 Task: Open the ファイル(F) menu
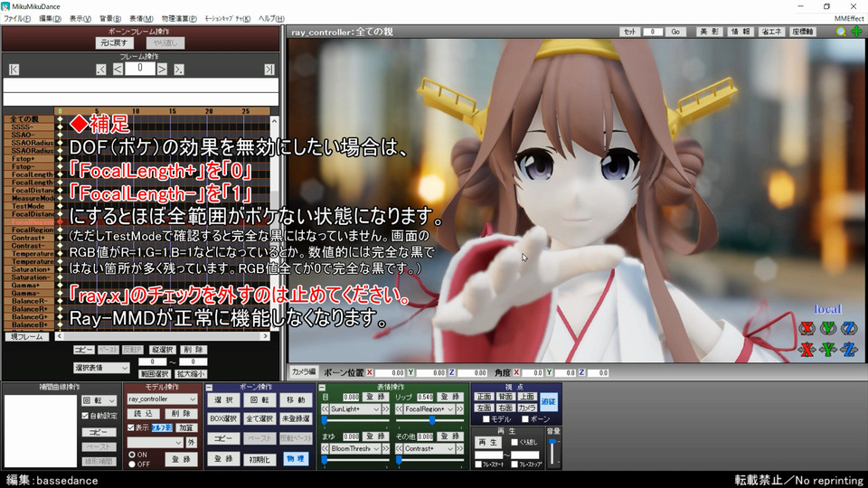17,18
